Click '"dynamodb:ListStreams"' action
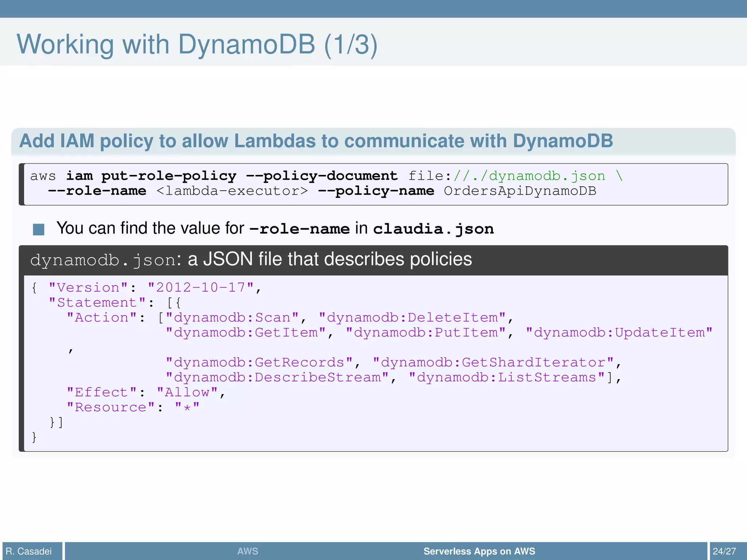The height and width of the screenshot is (560, 747). (507, 377)
